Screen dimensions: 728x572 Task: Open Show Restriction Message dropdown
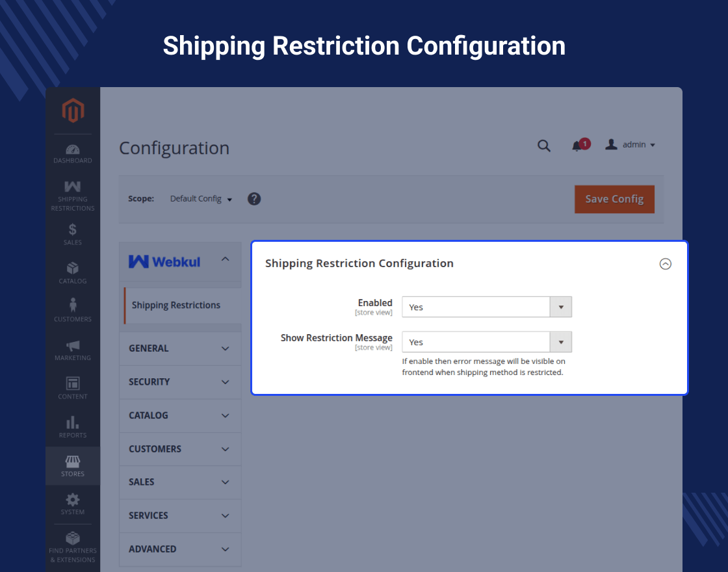coord(486,342)
